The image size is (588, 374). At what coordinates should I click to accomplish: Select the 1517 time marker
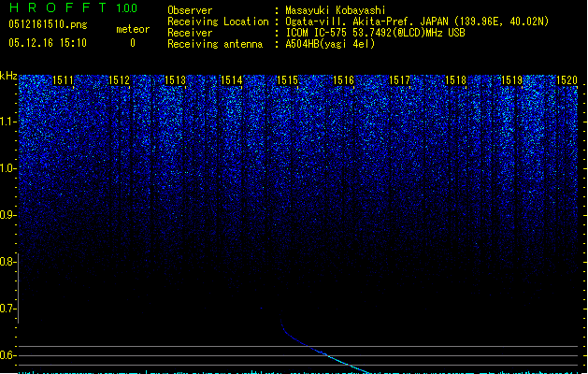pyautogui.click(x=399, y=81)
